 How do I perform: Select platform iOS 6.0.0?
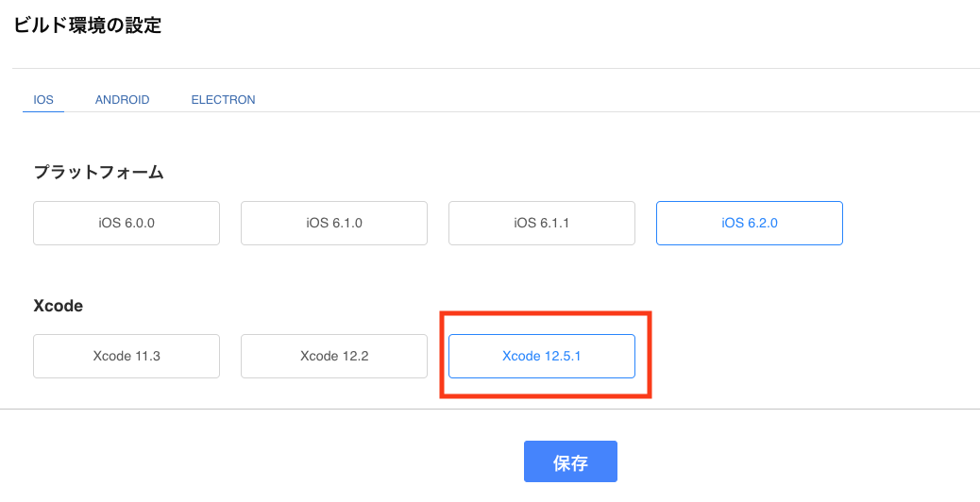tap(127, 223)
